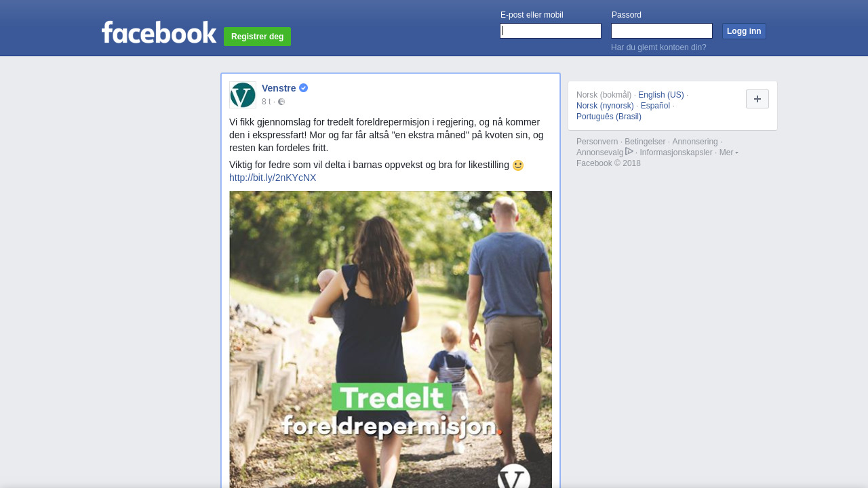
Task: Open the Venstre page name link
Action: pyautogui.click(x=279, y=88)
